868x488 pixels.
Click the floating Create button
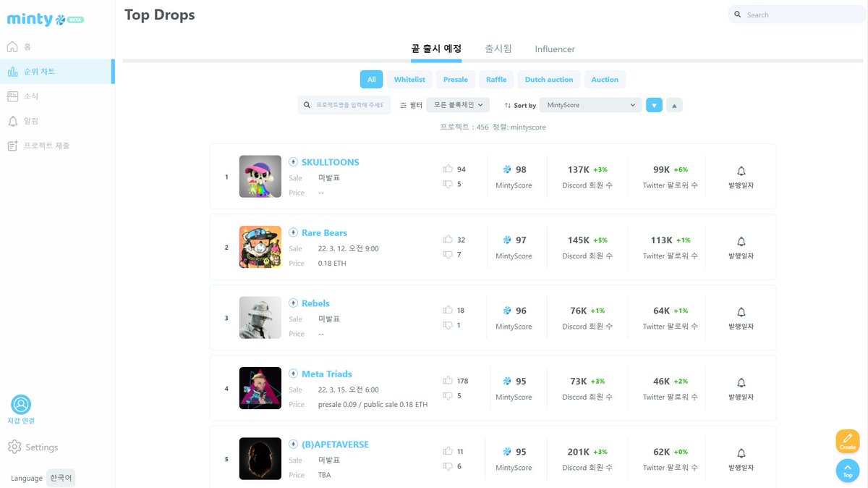pyautogui.click(x=847, y=441)
